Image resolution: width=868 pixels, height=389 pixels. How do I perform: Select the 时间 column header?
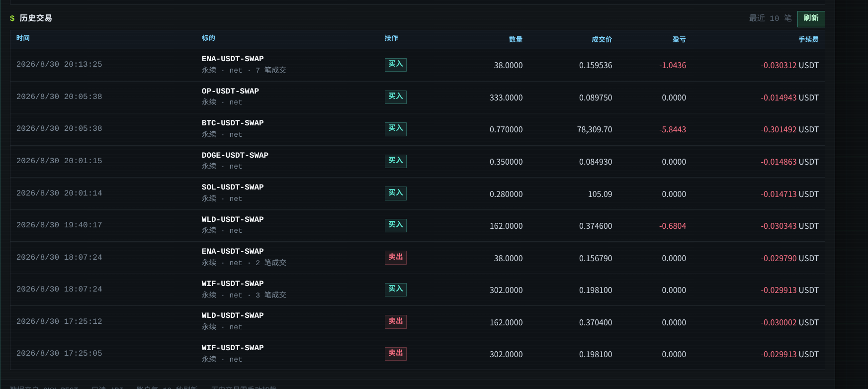tap(23, 38)
